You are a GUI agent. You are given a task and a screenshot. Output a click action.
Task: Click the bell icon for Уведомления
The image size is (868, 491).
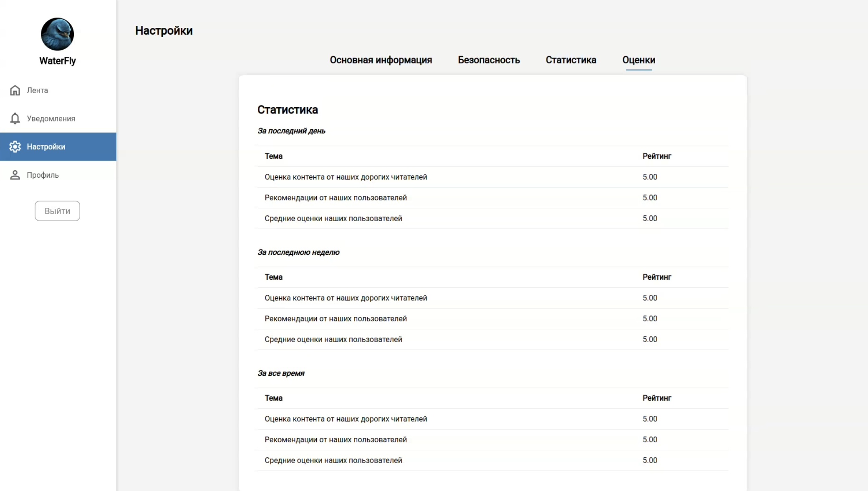15,118
